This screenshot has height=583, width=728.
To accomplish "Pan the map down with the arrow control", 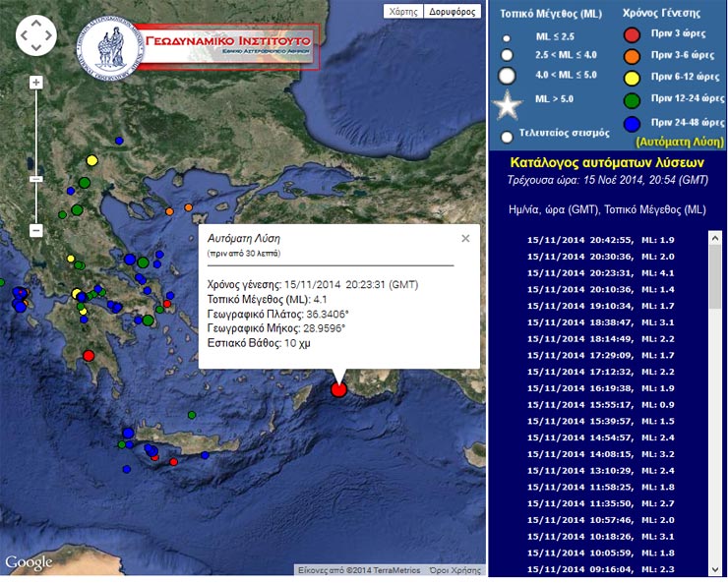I will click(x=36, y=47).
